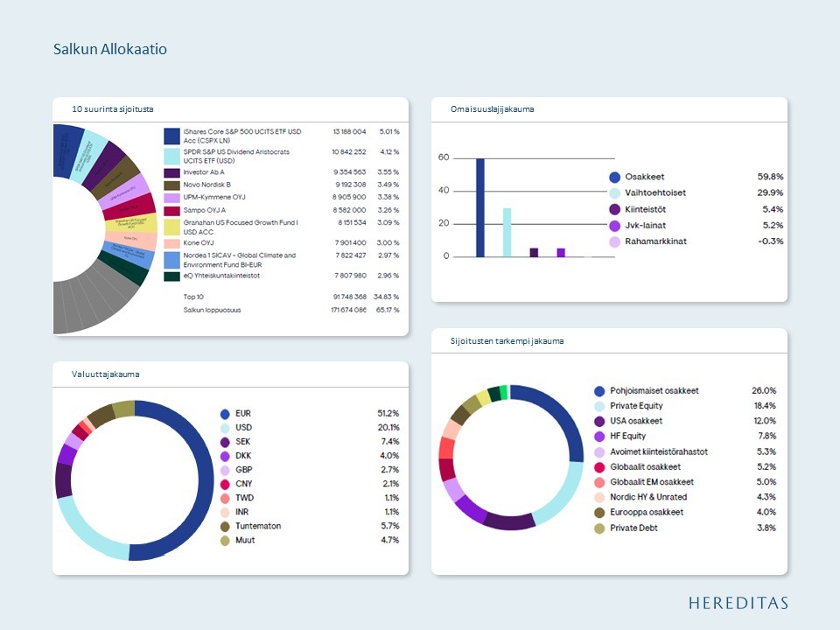840x630 pixels.
Task: Click the iShares Core S&P 500 color swatch
Action: tap(172, 136)
